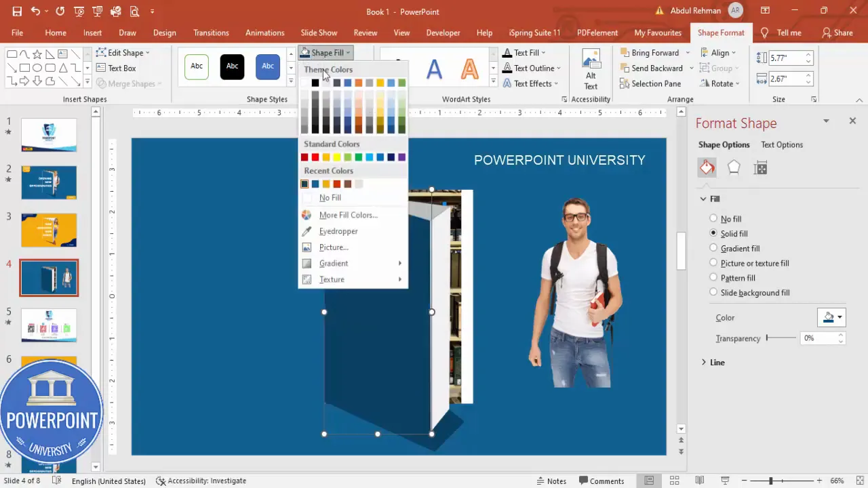Select Gradient fill radio button
Viewport: 868px width, 488px height.
click(713, 248)
